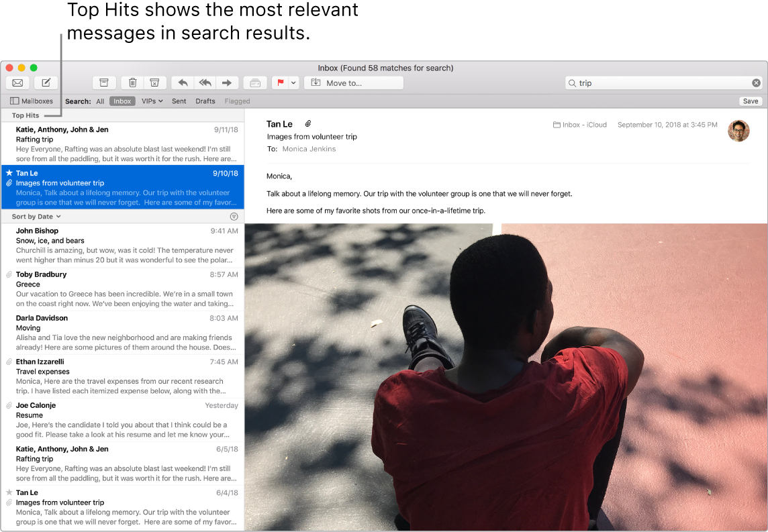This screenshot has height=532, width=768.
Task: Click paperclip icon beside Toby Bradbury
Action: point(9,274)
